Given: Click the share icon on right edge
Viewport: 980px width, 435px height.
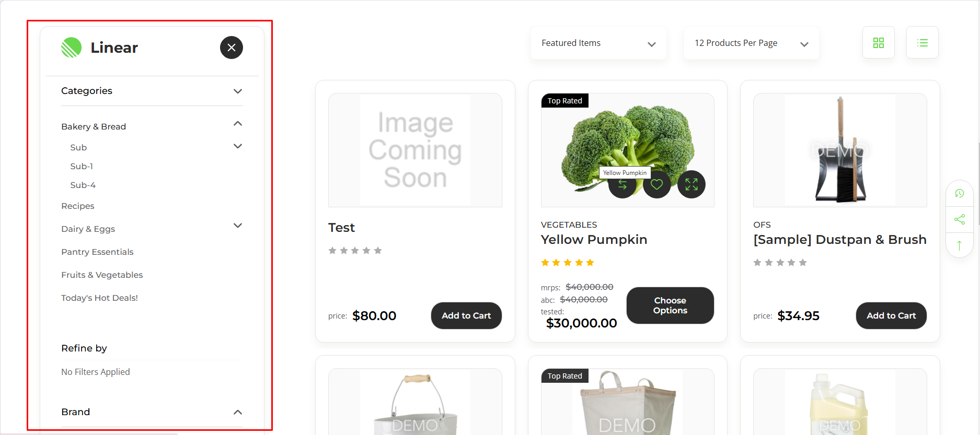Looking at the screenshot, I should tap(960, 219).
